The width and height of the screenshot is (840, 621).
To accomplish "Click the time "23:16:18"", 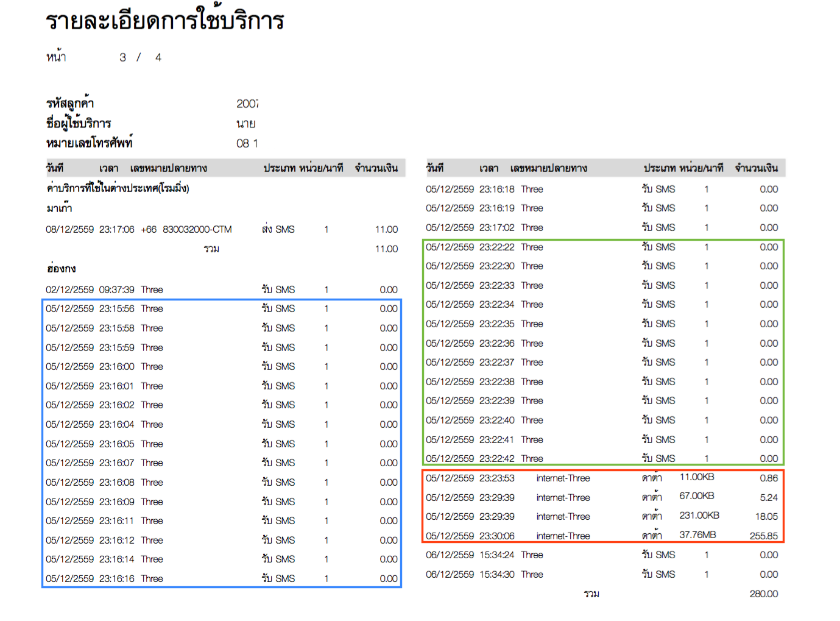I will tap(497, 190).
